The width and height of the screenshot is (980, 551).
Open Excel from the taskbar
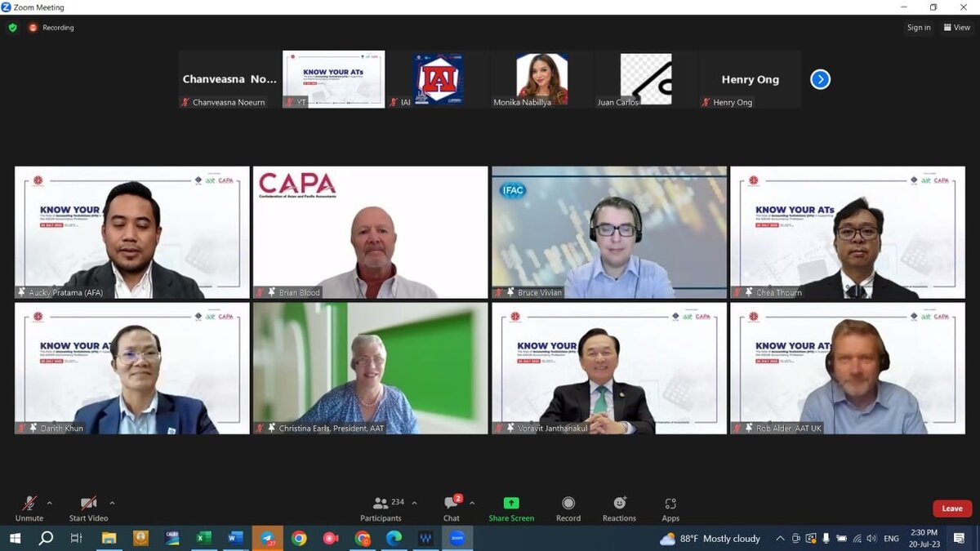point(204,538)
